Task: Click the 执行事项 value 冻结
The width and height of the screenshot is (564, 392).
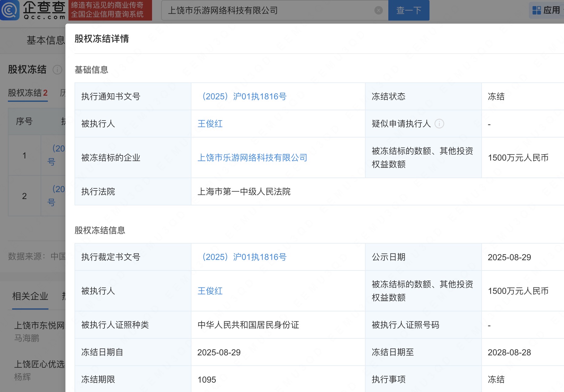Action: pos(496,379)
